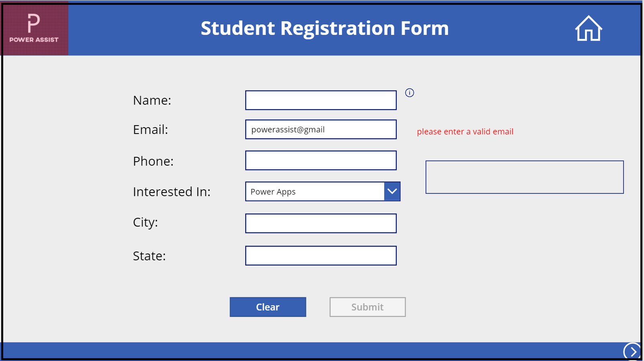Click the blue navigation bar at bottom
The height and width of the screenshot is (361, 644).
coord(281,349)
